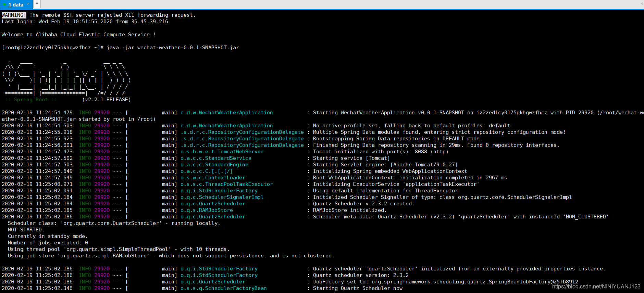Click the "wechat-weather-0.0.1-SNAPSHOT.jar" command argument
644x293 pixels.
[x=188, y=48]
